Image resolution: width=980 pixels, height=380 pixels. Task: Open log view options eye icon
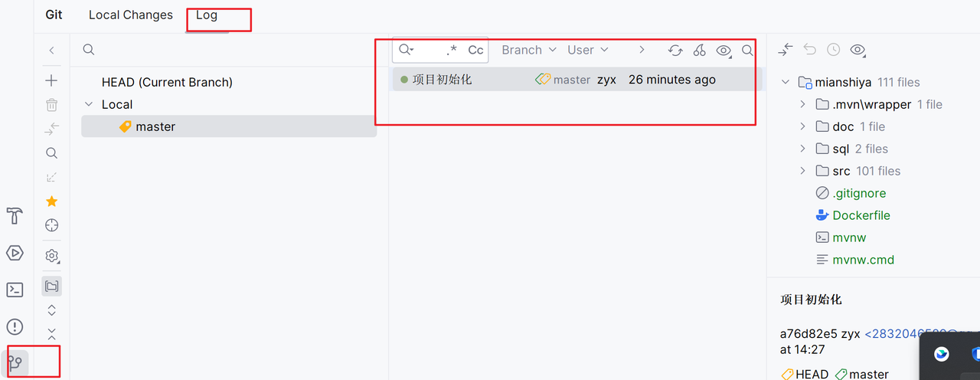(724, 51)
